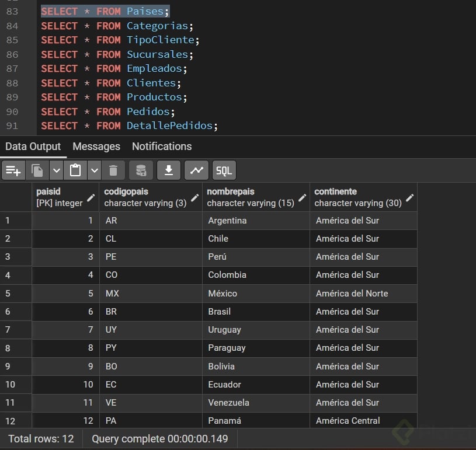Image resolution: width=476 pixels, height=450 pixels.
Task: Click line number 83 in the gutter
Action: click(12, 12)
